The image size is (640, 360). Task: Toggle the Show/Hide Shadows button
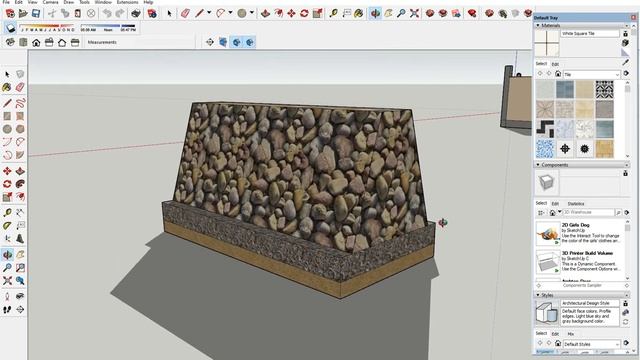[x=10, y=28]
